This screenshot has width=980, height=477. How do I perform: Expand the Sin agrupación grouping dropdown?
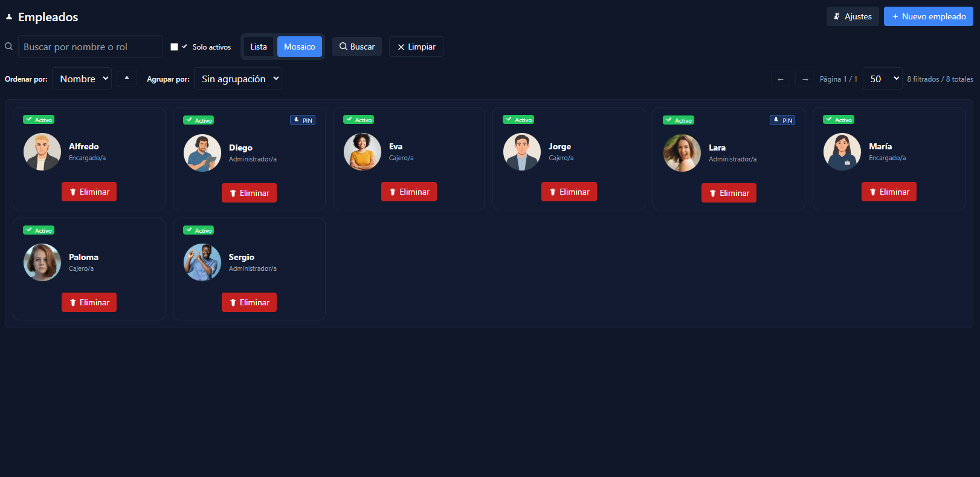point(238,79)
